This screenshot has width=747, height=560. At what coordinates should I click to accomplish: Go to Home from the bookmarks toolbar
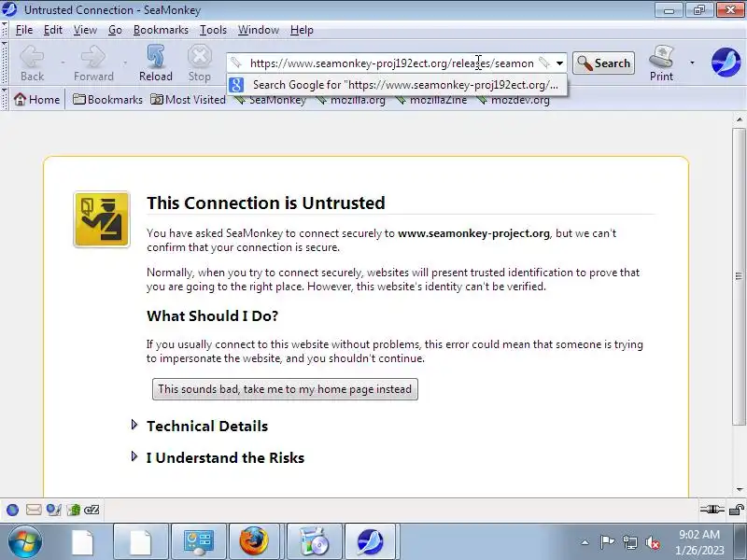coord(37,100)
